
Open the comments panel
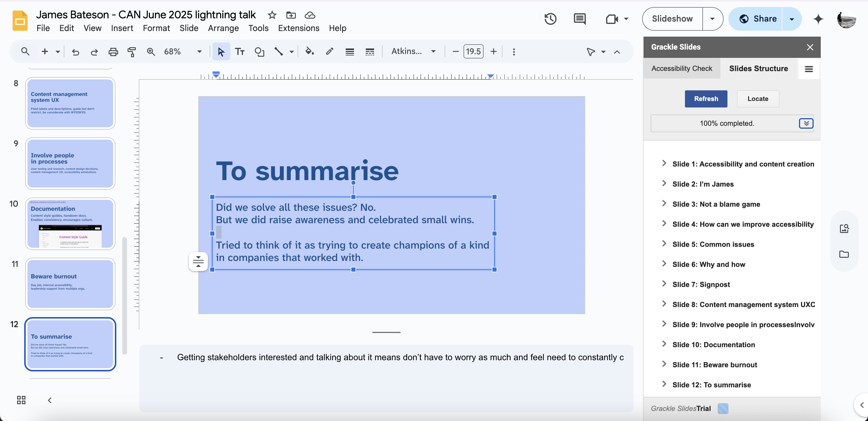579,19
